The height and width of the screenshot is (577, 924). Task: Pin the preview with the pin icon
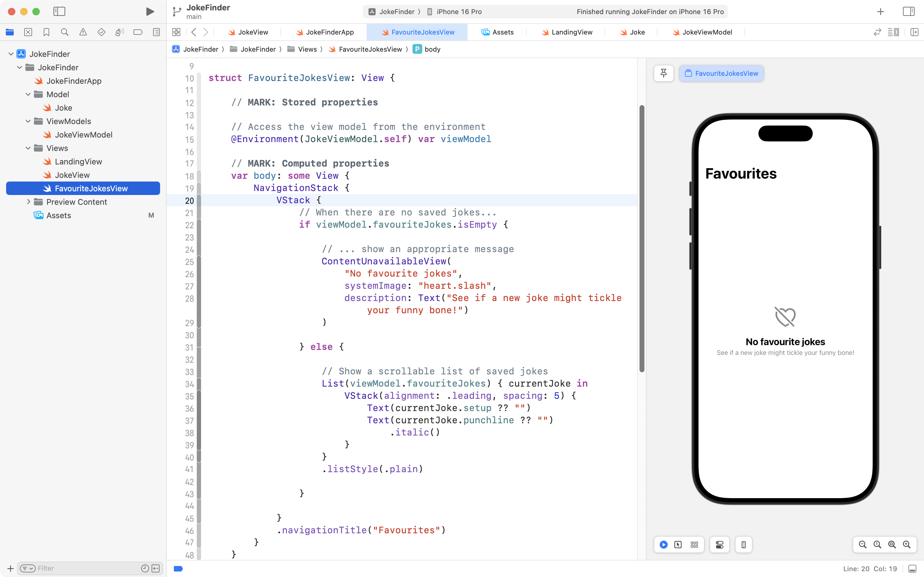click(x=663, y=73)
